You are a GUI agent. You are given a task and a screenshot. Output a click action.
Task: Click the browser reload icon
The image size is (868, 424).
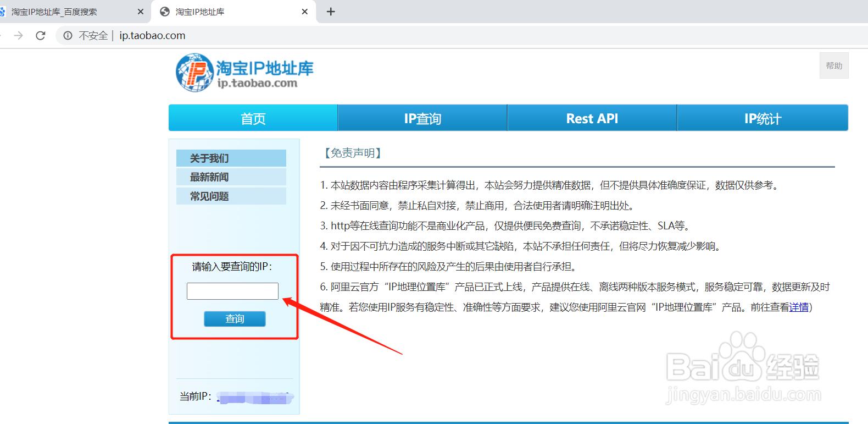(40, 36)
